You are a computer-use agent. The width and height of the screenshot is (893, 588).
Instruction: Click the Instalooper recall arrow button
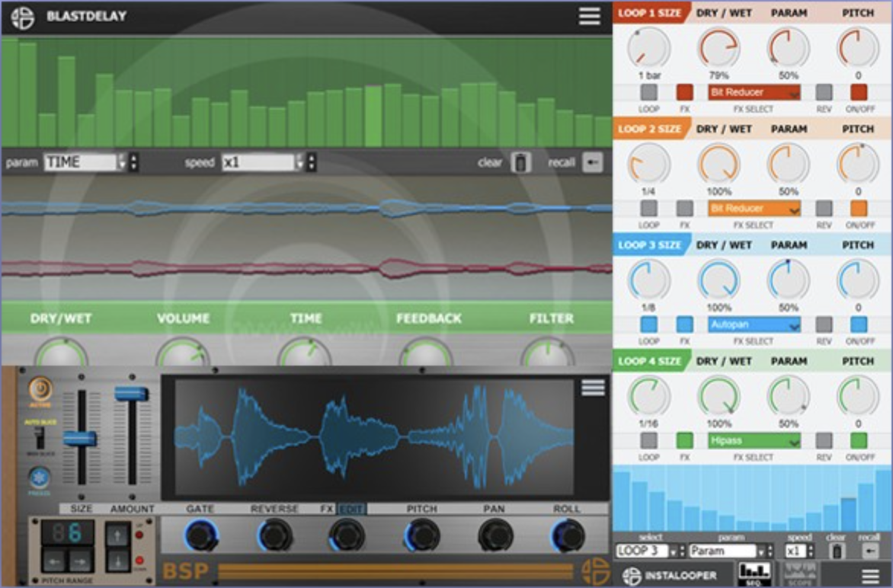tap(869, 551)
